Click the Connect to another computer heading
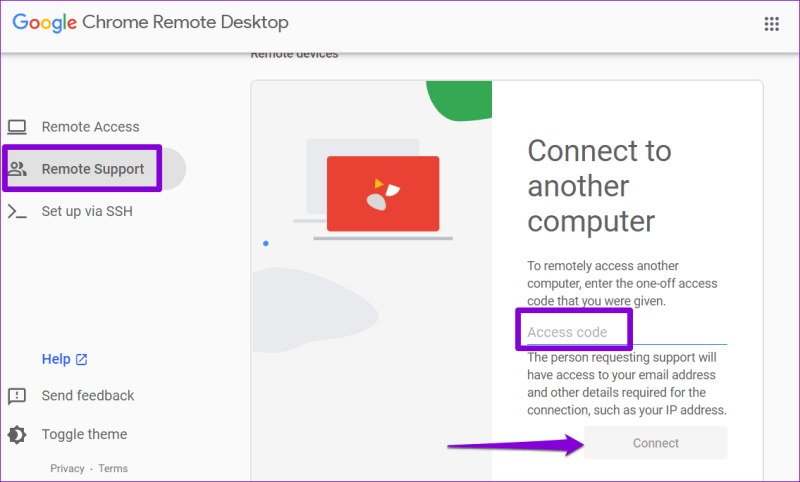800x482 pixels. (x=599, y=186)
